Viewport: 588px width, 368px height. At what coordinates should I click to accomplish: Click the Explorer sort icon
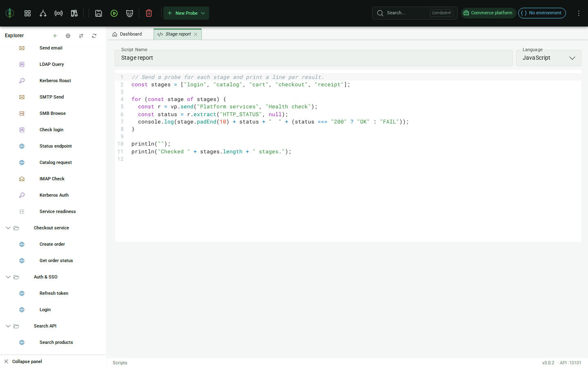tap(81, 36)
